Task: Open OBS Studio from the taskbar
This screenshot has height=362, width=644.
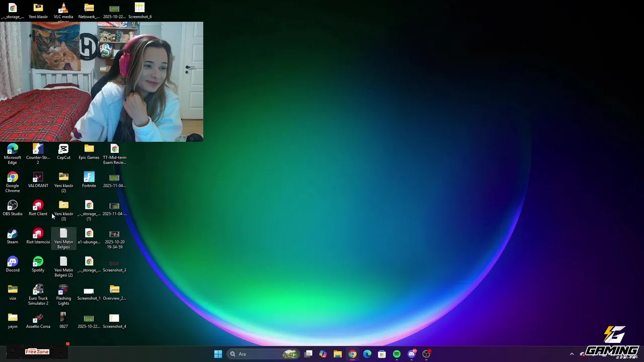Action: (426, 354)
